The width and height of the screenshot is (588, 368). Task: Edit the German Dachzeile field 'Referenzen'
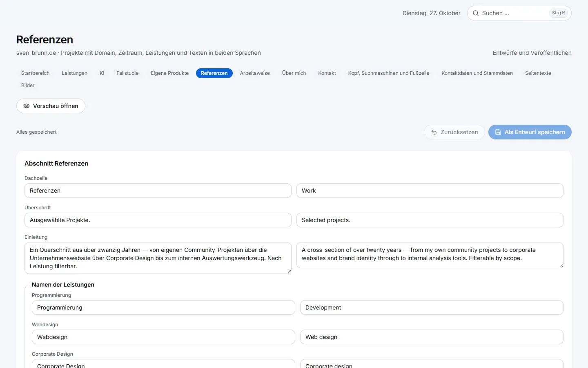(158, 191)
